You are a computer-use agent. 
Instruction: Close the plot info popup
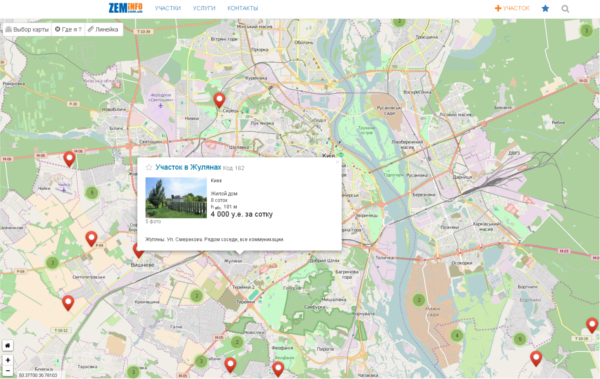tap(337, 162)
